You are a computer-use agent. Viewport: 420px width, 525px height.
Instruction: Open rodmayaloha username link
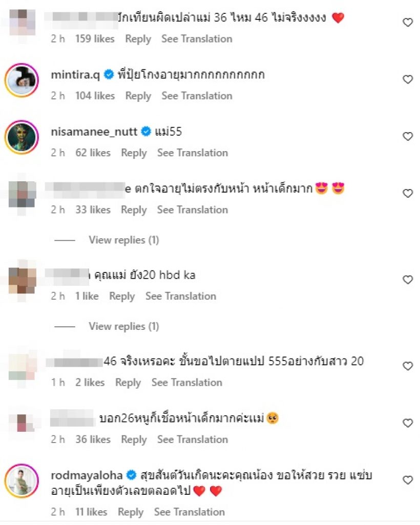[x=87, y=475]
